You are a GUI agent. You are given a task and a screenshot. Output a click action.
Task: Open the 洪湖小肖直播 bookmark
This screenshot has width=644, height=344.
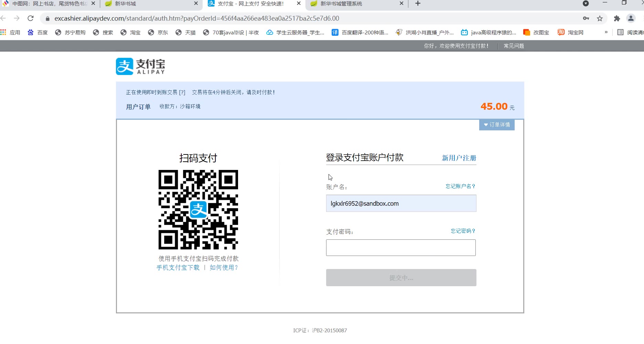pyautogui.click(x=425, y=32)
